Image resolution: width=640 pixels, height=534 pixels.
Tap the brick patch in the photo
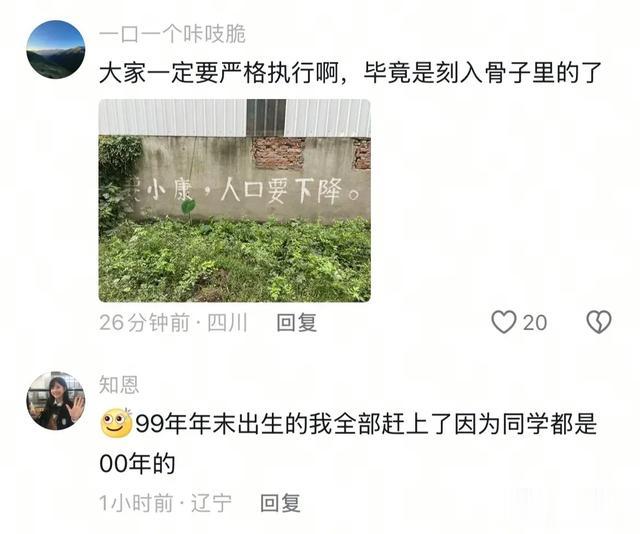(x=279, y=153)
